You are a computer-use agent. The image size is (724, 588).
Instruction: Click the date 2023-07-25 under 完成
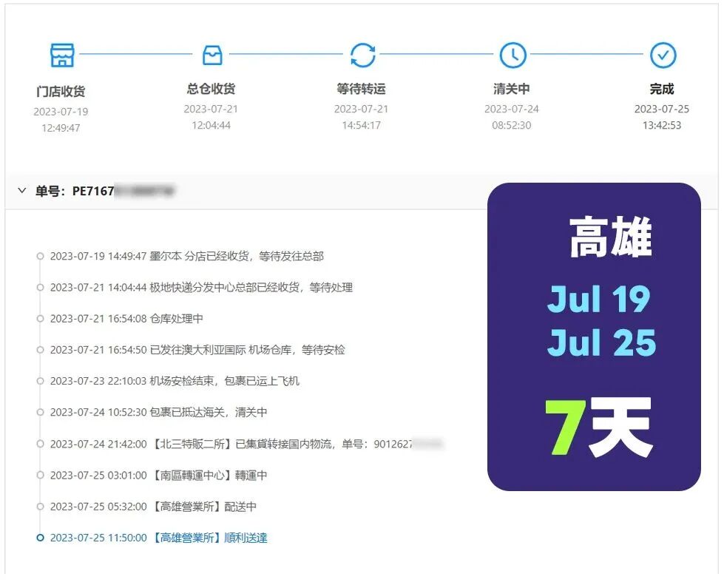[x=662, y=109]
